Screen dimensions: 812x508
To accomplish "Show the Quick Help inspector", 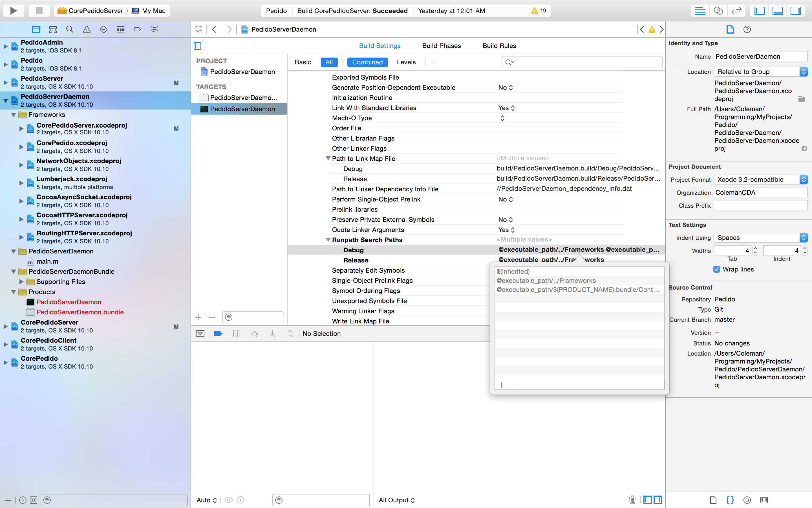I will point(747,30).
